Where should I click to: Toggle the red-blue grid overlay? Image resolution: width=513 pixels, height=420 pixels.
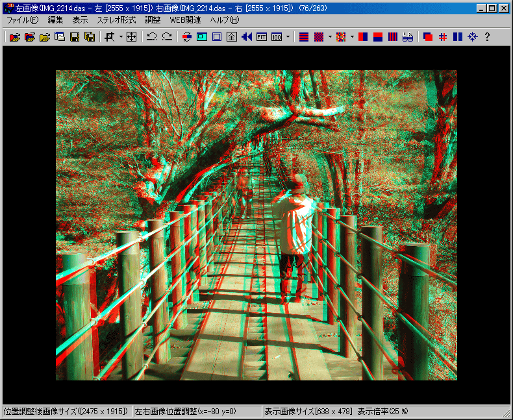tap(443, 37)
